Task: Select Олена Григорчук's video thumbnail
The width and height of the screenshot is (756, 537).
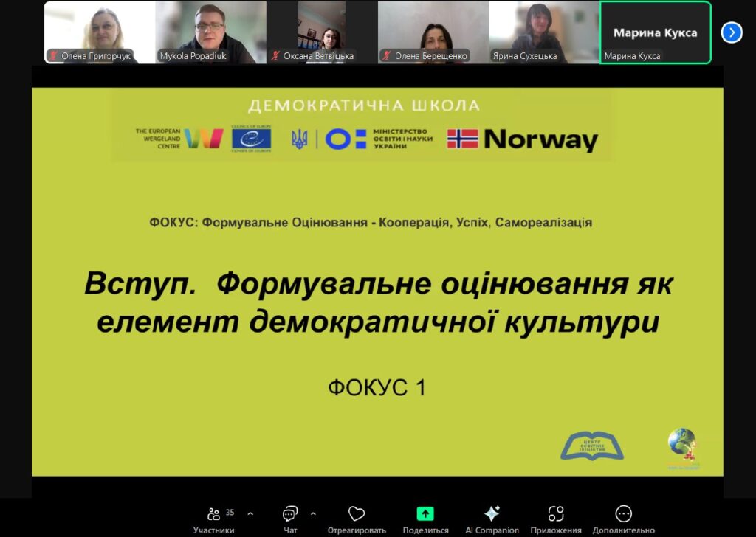Action: [100, 32]
